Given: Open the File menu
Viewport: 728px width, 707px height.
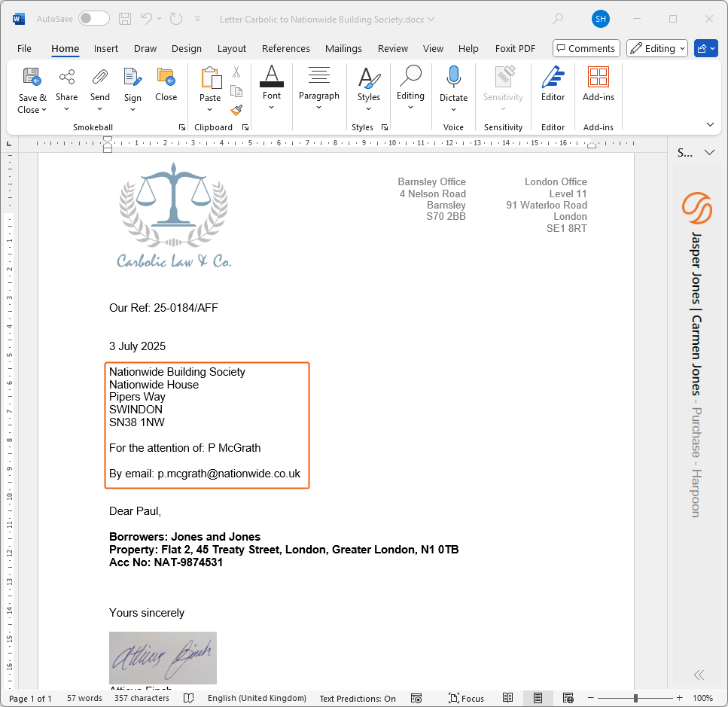Looking at the screenshot, I should click(x=24, y=49).
